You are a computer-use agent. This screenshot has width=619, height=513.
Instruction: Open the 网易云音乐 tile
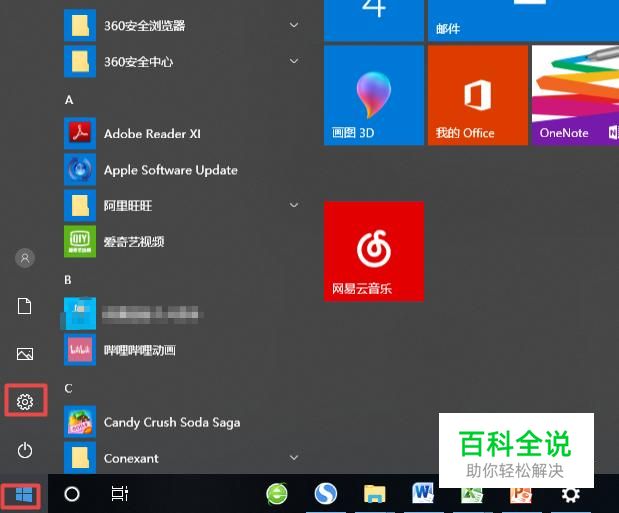(x=374, y=252)
